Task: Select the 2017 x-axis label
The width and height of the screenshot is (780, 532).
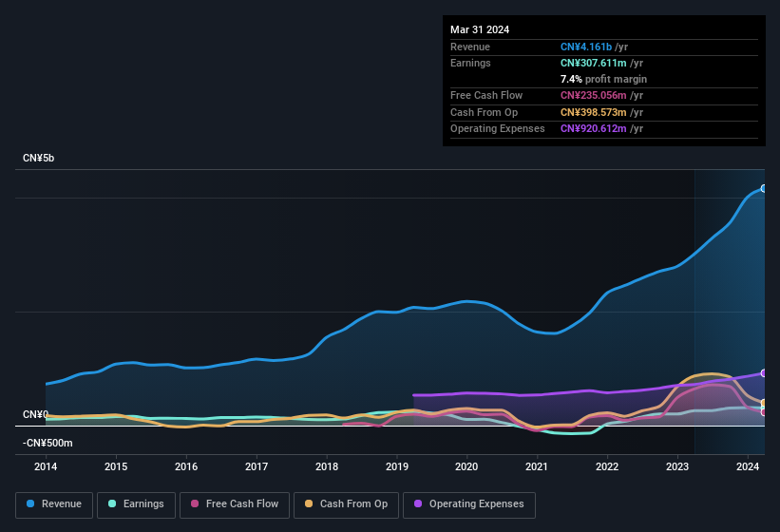Action: click(x=257, y=466)
